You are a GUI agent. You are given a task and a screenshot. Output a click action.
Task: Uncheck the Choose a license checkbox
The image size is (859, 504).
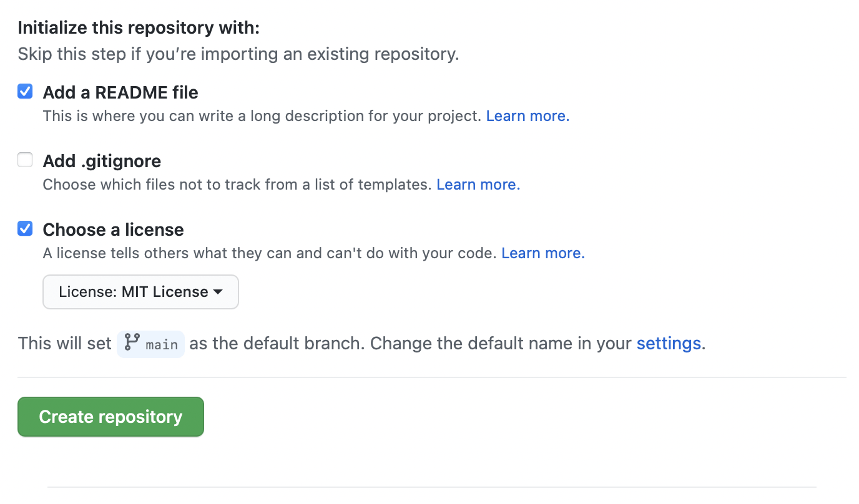coord(25,230)
